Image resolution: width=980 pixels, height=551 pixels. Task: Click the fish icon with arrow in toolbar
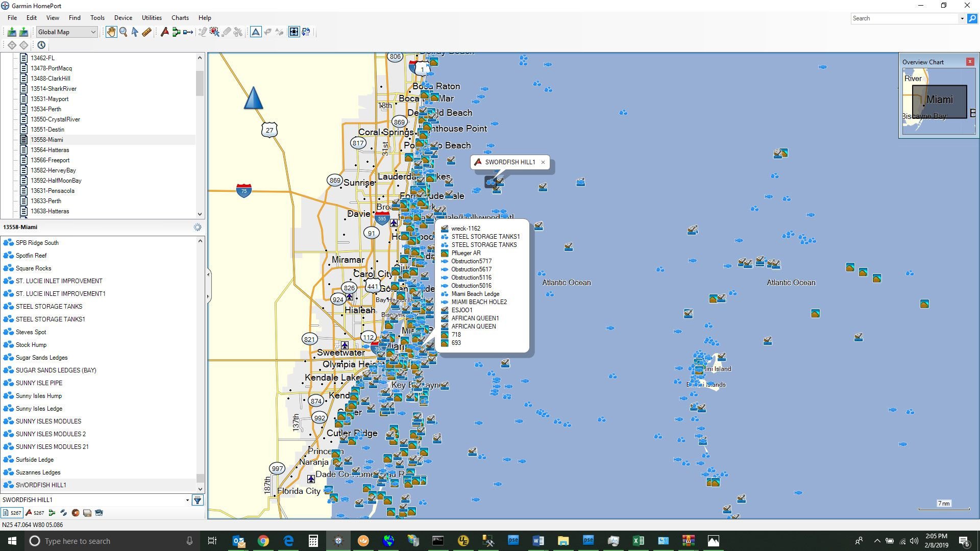coord(267,32)
